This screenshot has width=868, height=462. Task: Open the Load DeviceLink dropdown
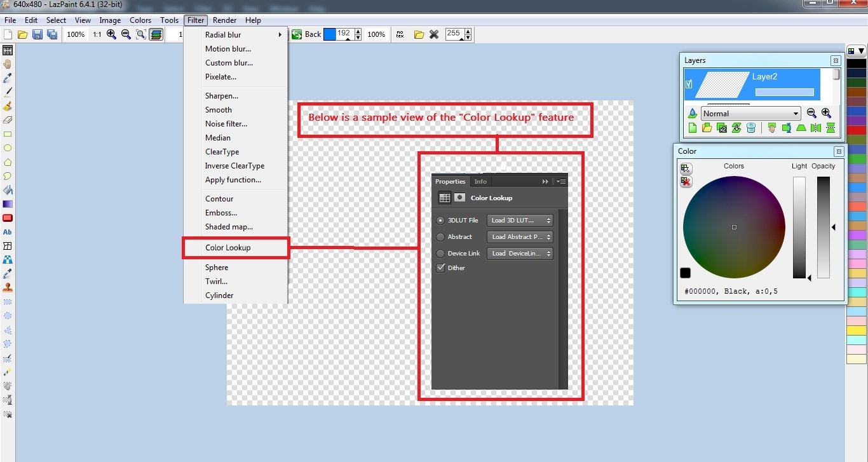tap(520, 254)
